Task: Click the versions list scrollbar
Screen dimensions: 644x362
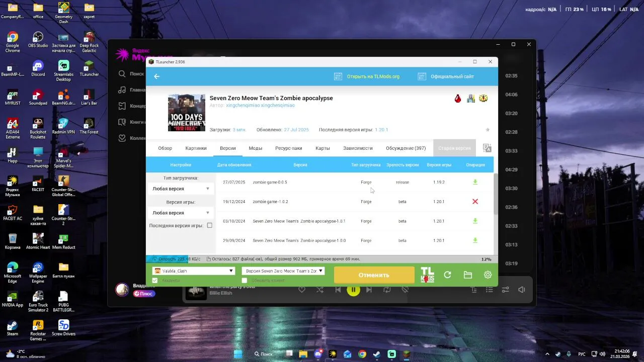Action: [496, 194]
